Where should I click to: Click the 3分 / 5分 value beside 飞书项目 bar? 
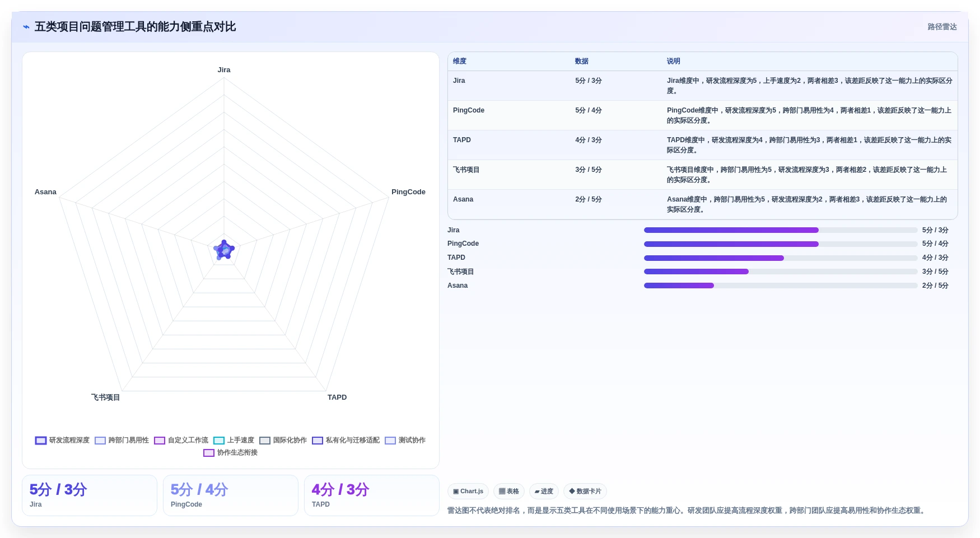tap(935, 272)
